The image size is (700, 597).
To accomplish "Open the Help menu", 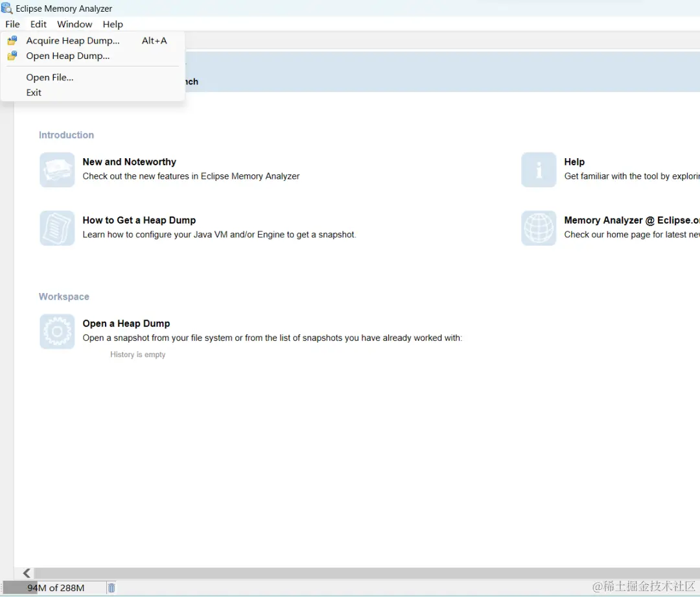I will click(113, 24).
